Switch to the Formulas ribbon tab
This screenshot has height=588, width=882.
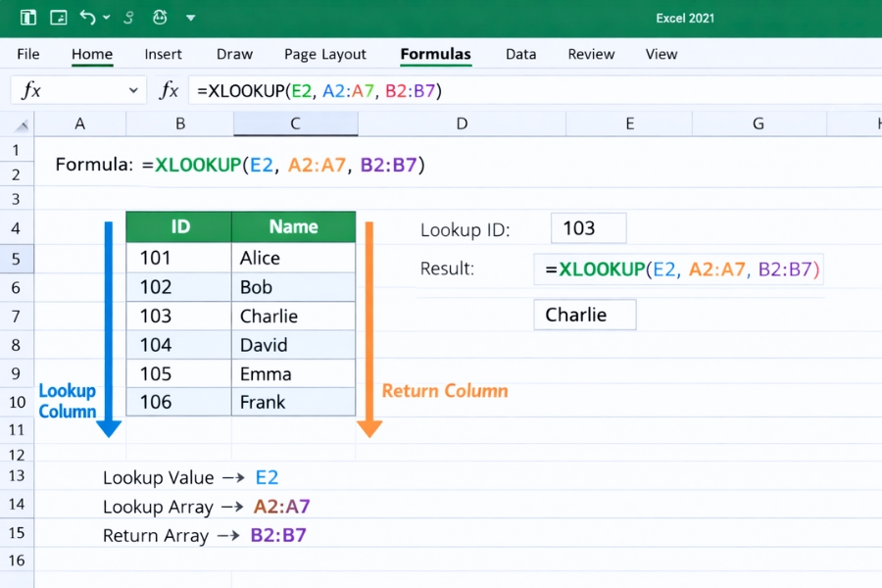pos(435,54)
